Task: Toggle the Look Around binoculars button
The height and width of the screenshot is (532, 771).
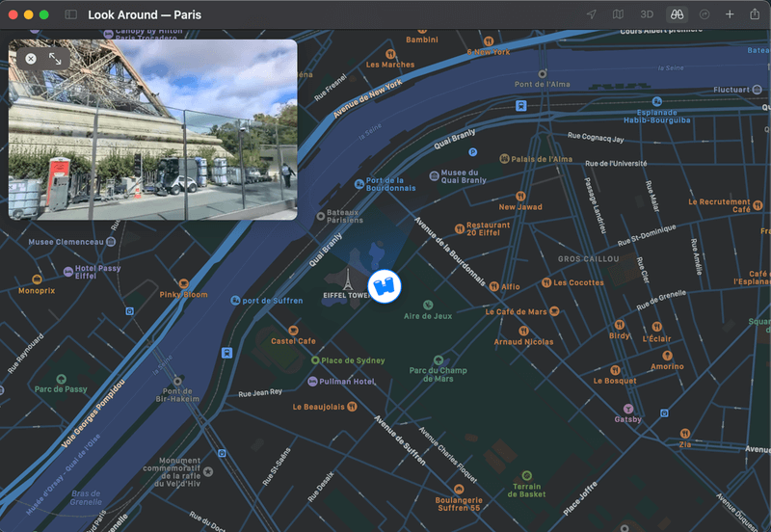Action: click(x=678, y=14)
